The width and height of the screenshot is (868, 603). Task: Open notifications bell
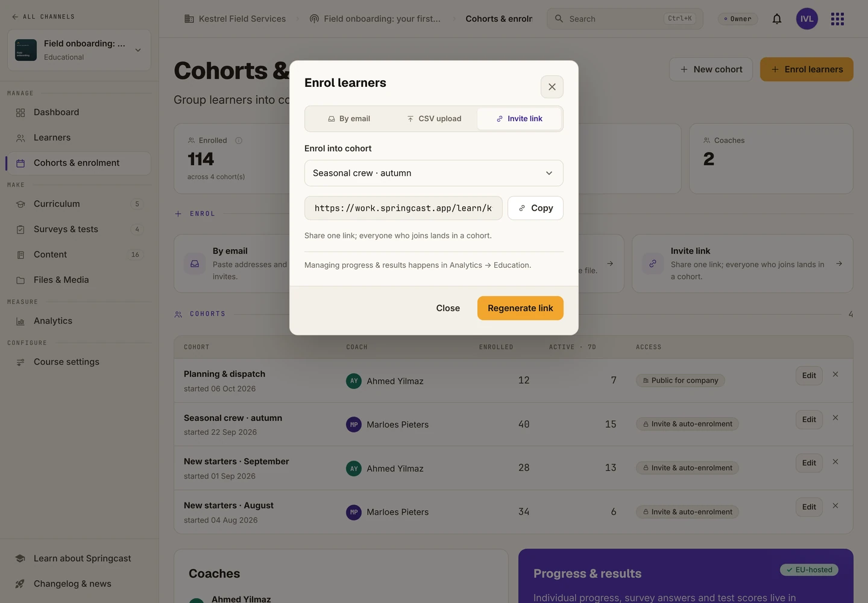tap(777, 19)
